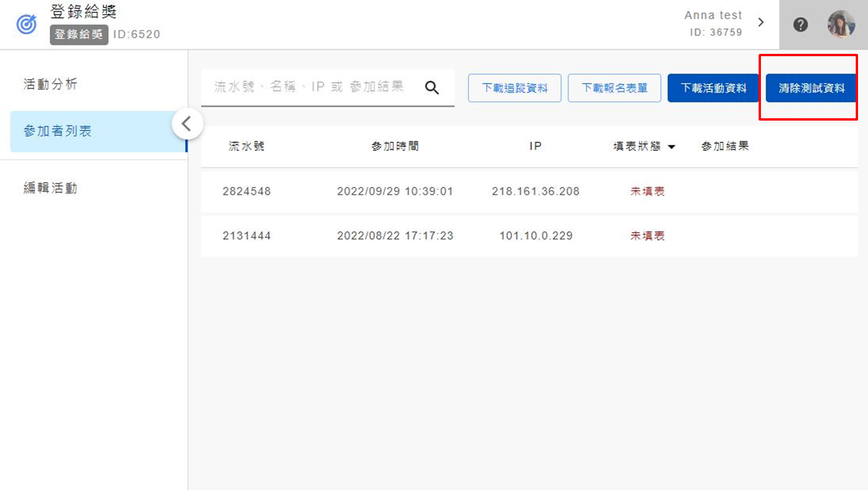Open the 活動分析 menu item
Viewport: 868px width, 490px height.
[x=50, y=84]
